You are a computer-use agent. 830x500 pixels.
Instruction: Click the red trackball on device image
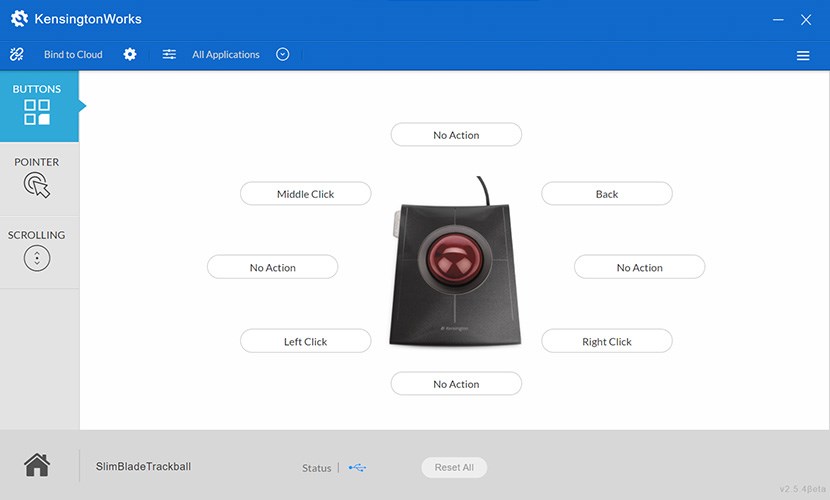click(455, 256)
